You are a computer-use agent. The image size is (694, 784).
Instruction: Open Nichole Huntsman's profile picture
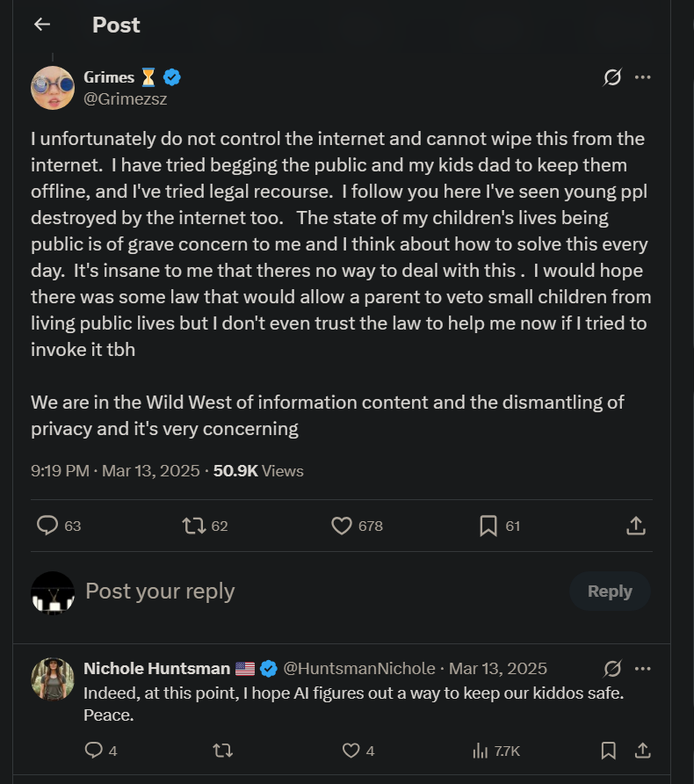(x=53, y=679)
